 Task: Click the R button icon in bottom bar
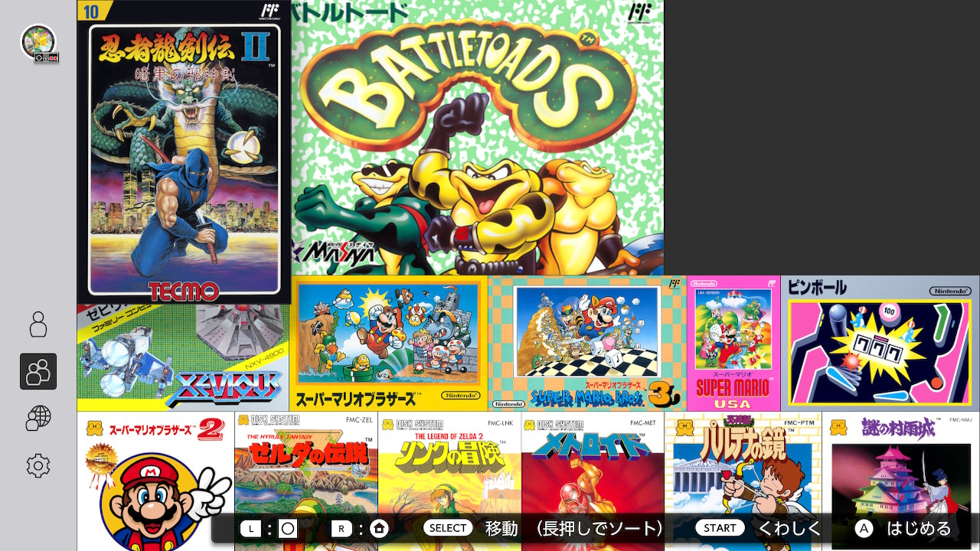point(341,528)
